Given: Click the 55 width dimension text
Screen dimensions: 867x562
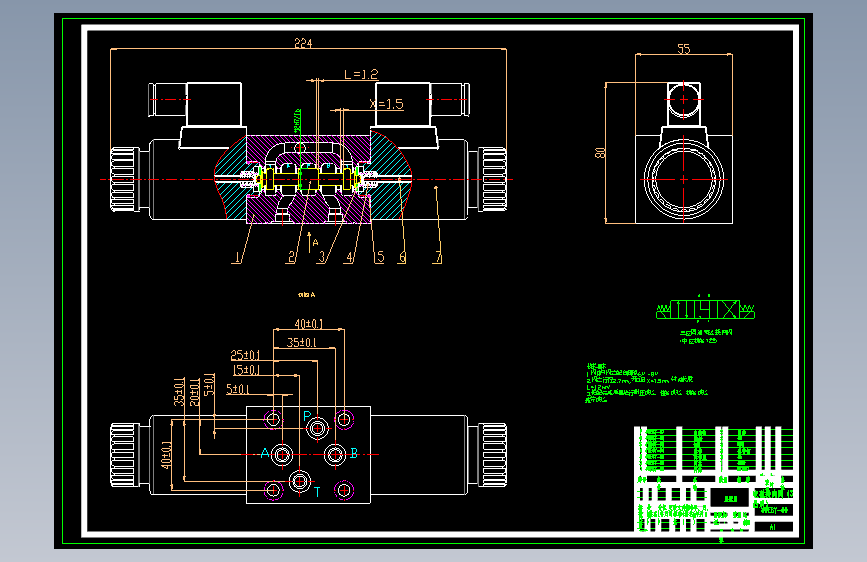Looking at the screenshot, I should [x=684, y=49].
